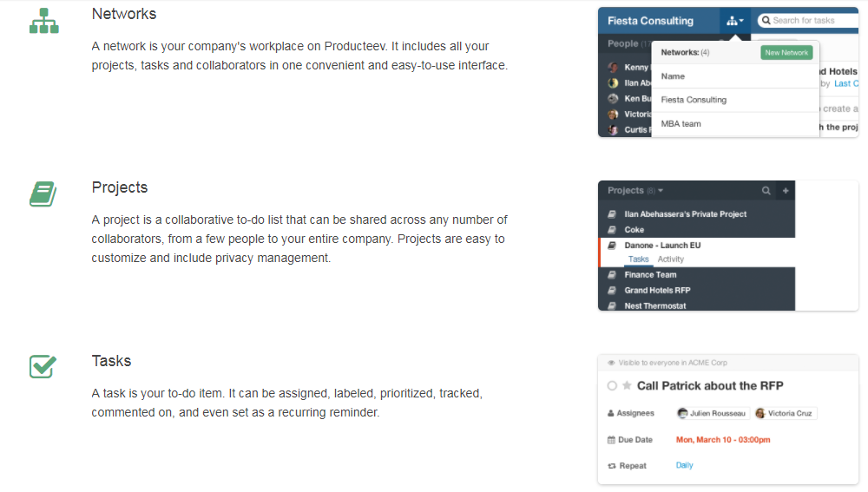The width and height of the screenshot is (868, 492).
Task: Click the green Networks hierarchy icon
Action: coord(43,21)
